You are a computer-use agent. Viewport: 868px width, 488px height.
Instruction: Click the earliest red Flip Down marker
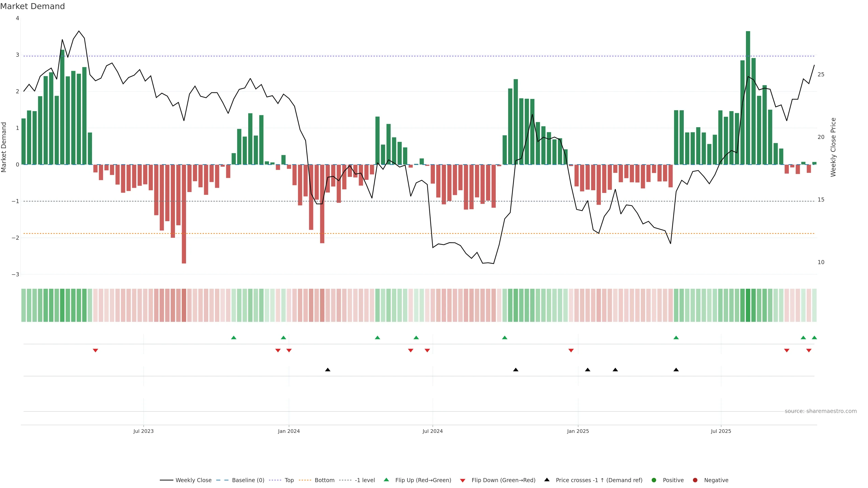tap(95, 351)
